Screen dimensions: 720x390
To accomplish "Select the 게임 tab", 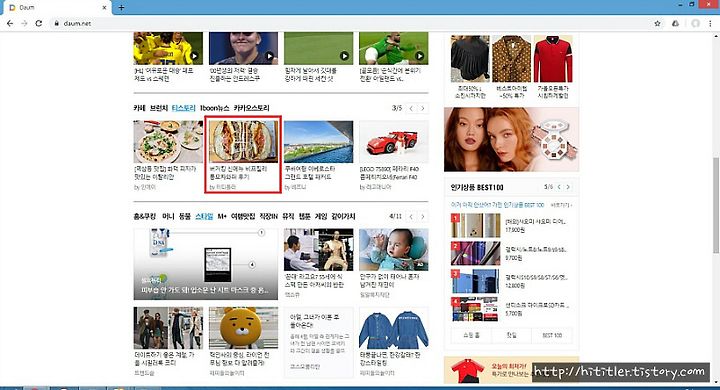I will coord(321,216).
